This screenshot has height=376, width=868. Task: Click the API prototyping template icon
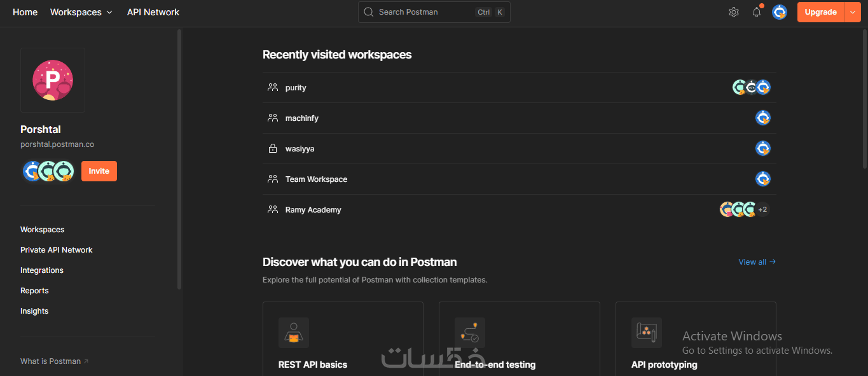point(646,333)
